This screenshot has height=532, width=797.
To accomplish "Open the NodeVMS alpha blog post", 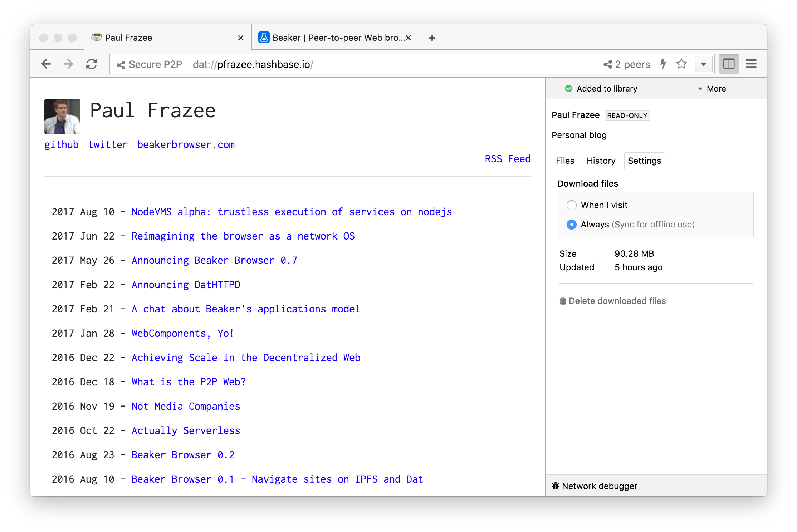I will pos(292,212).
